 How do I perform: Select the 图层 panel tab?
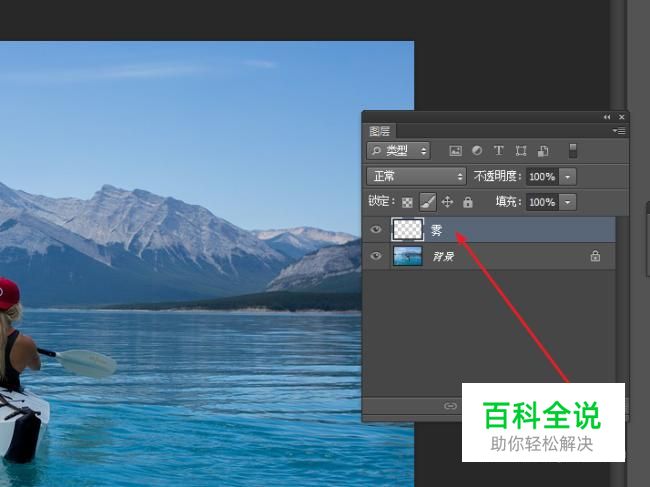(x=379, y=131)
